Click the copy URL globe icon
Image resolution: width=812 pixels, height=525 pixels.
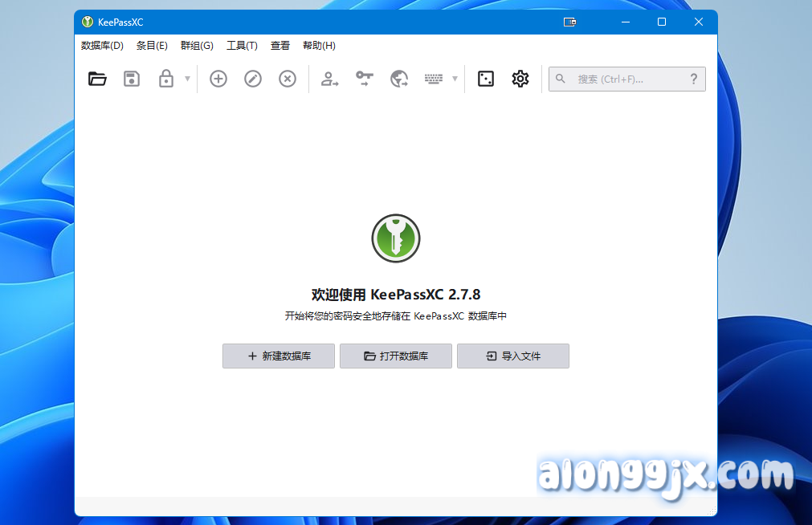click(399, 79)
